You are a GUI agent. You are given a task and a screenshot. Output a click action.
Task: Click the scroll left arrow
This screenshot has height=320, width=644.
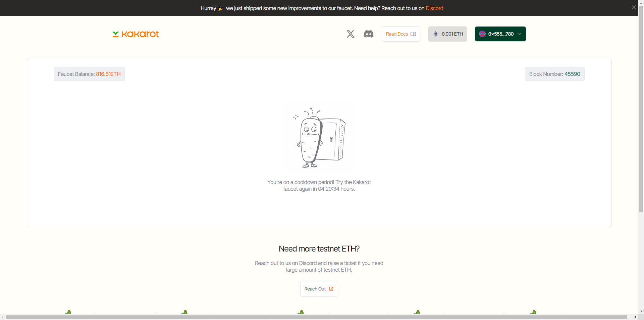click(3, 317)
